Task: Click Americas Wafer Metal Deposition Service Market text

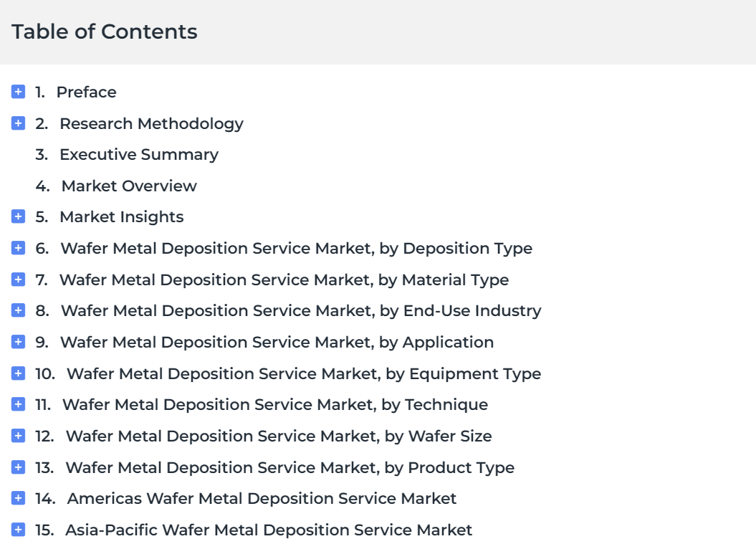Action: pos(262,499)
